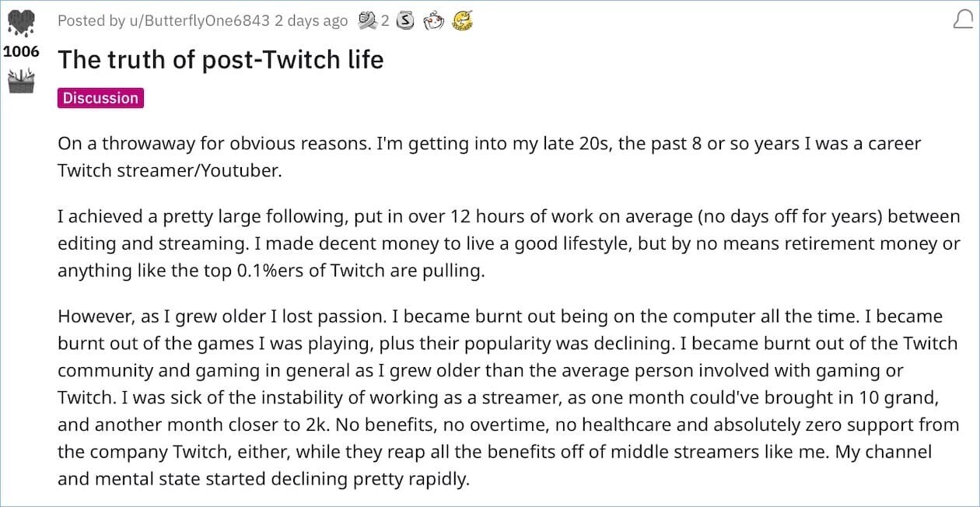Click the '2 days ago' timestamp
This screenshot has height=507, width=980.
pos(308,21)
